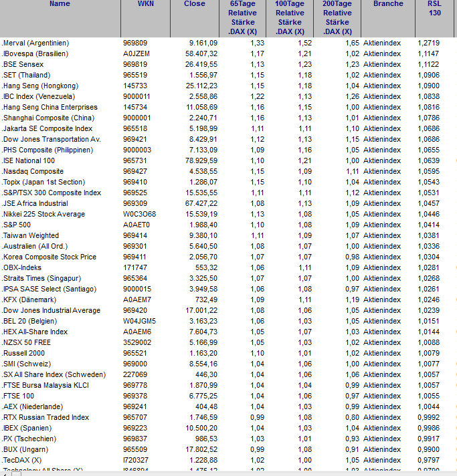Select the .Merval (Argentinien) row
Screen dimensions: 457x476
[x=35, y=43]
